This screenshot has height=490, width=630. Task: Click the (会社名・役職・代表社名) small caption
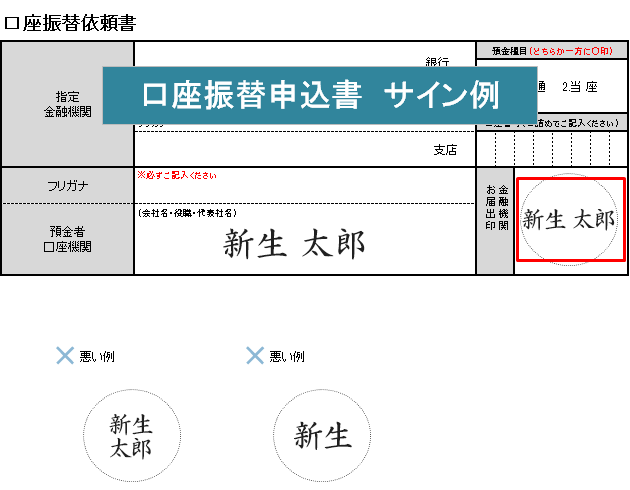(187, 212)
